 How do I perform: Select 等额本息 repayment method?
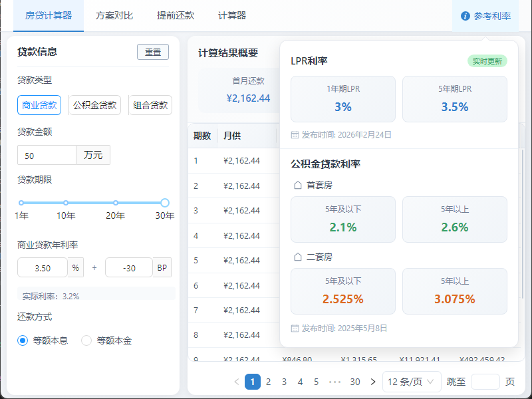pos(23,340)
